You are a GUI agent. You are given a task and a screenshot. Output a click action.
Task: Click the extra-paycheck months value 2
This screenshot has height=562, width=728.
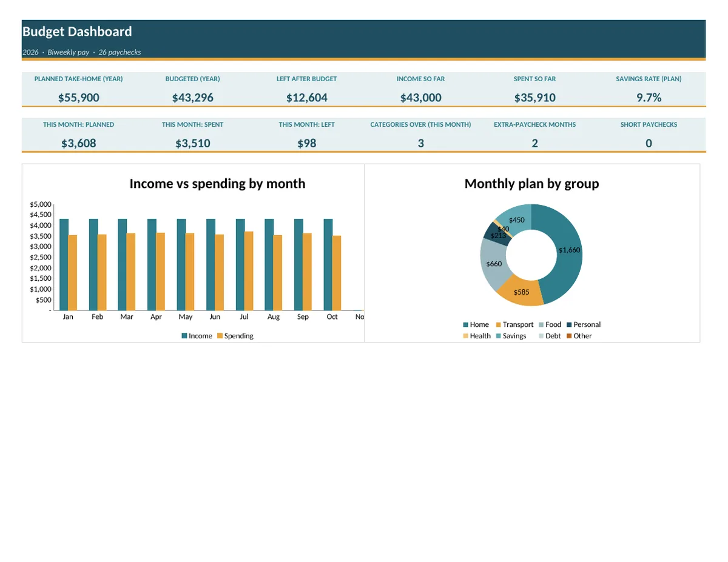click(534, 143)
